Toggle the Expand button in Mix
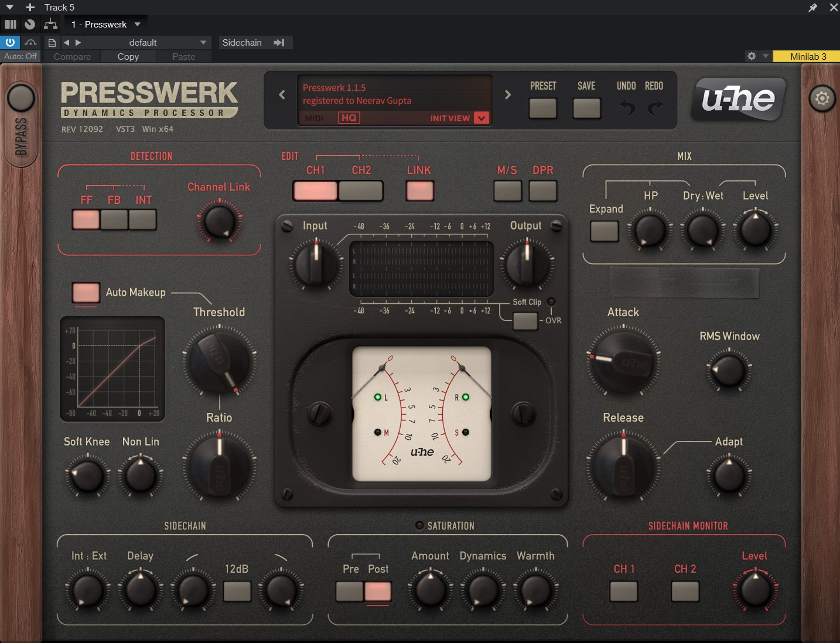The width and height of the screenshot is (840, 643). pos(605,231)
